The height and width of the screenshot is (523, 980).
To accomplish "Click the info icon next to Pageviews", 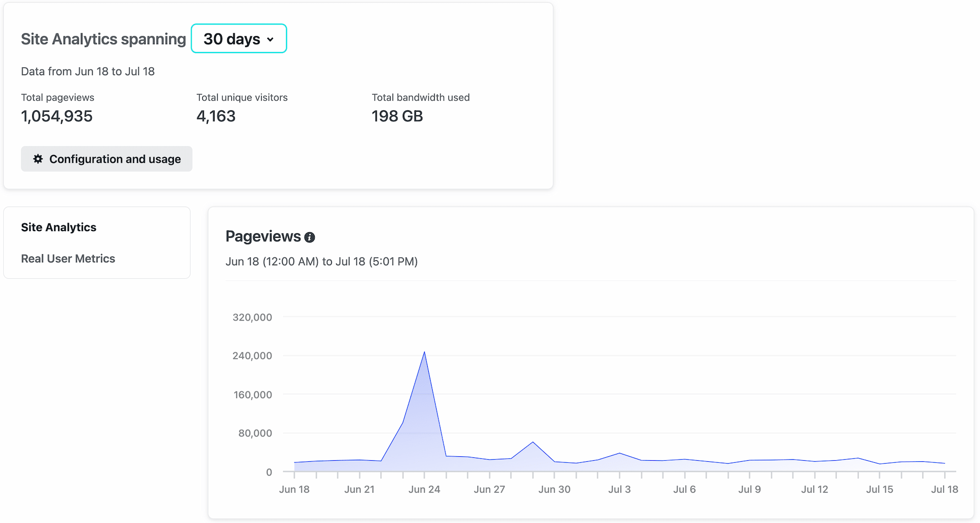I will click(310, 237).
